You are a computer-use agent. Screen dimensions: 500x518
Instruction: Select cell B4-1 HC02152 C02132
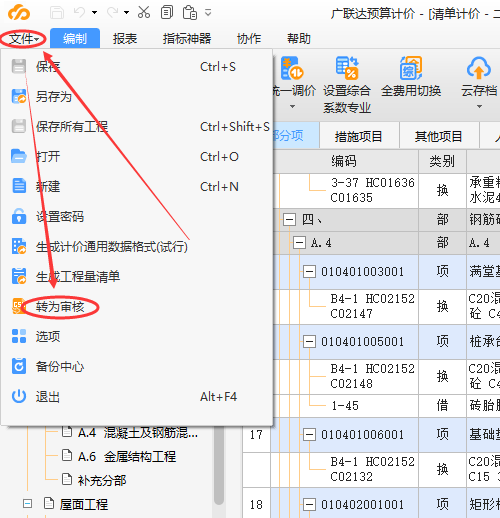(372, 469)
